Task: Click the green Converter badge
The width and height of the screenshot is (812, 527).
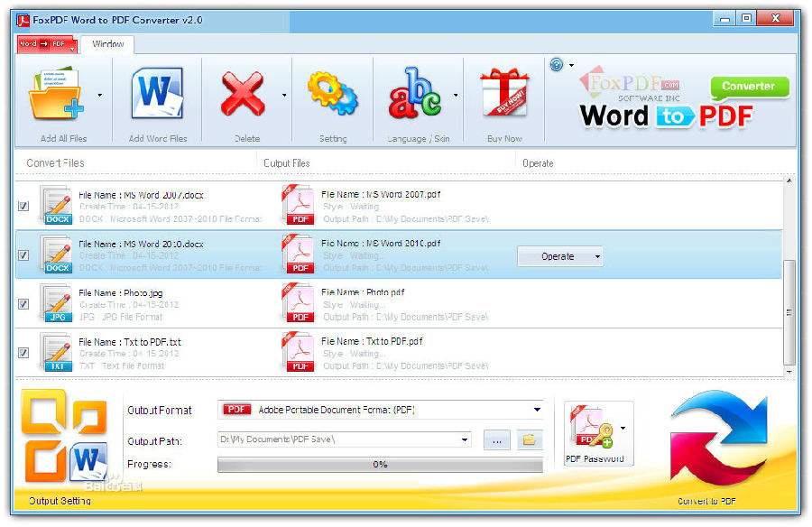Action: [749, 87]
